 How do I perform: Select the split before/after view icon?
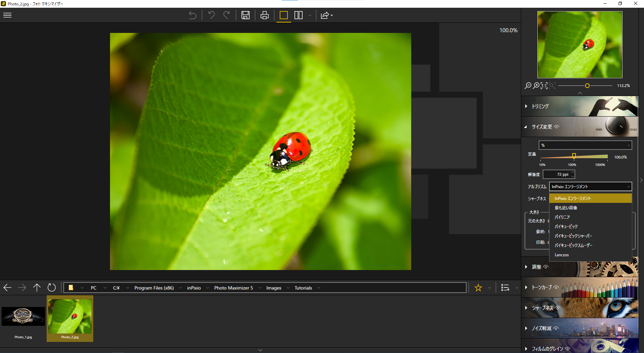[x=298, y=15]
